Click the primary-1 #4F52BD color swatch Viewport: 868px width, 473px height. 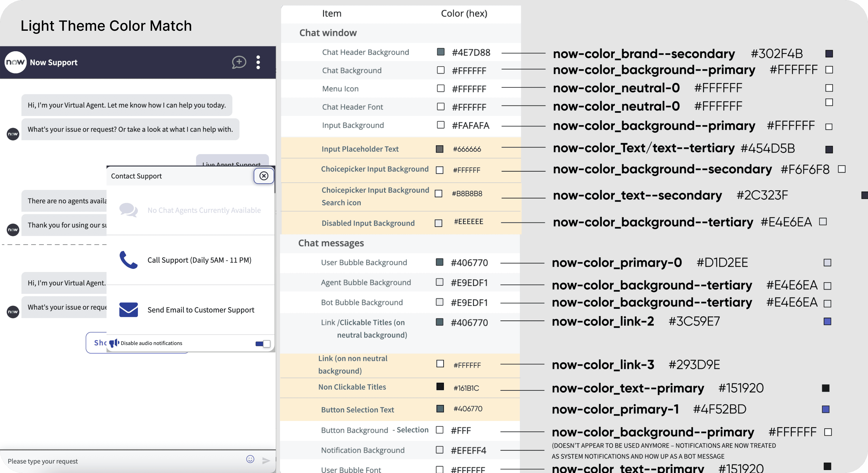point(826,409)
